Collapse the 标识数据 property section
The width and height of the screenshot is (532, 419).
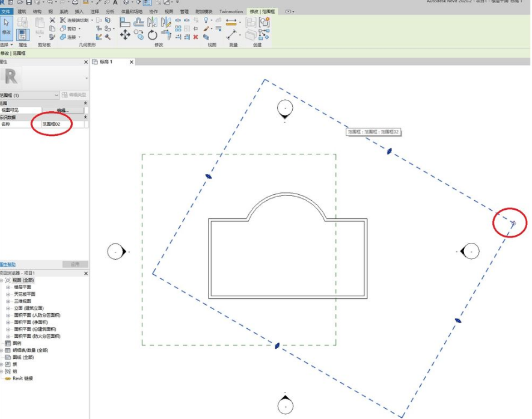[x=85, y=117]
